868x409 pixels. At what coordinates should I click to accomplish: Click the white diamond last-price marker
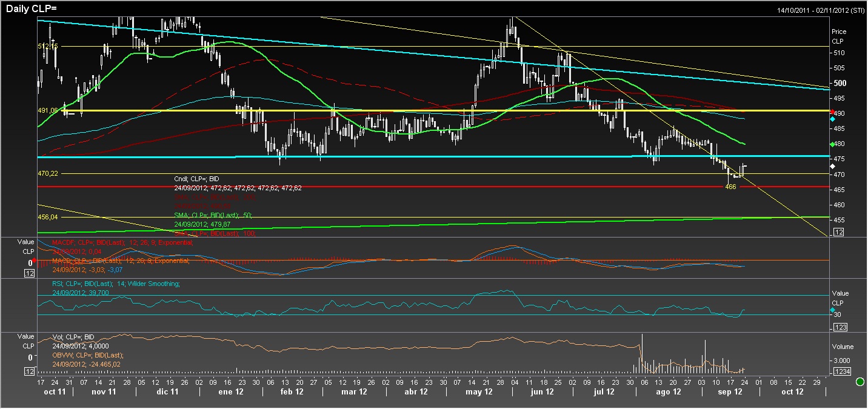832,166
